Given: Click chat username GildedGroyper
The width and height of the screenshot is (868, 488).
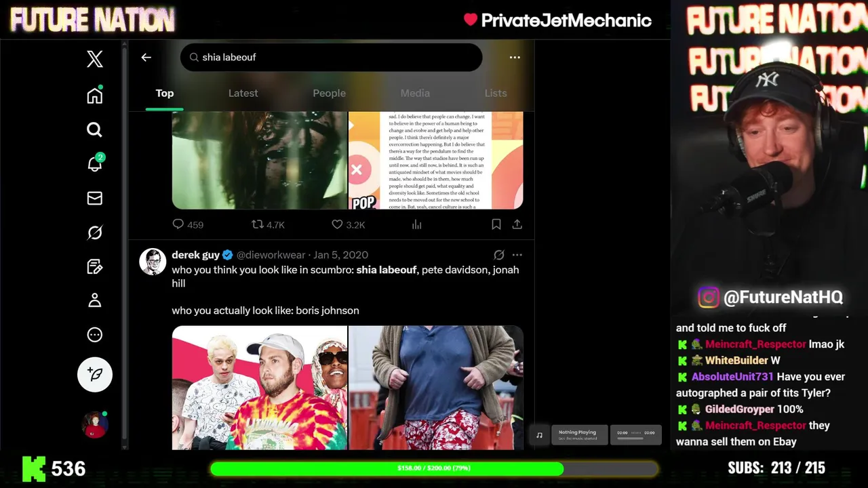Looking at the screenshot, I should 739,409.
